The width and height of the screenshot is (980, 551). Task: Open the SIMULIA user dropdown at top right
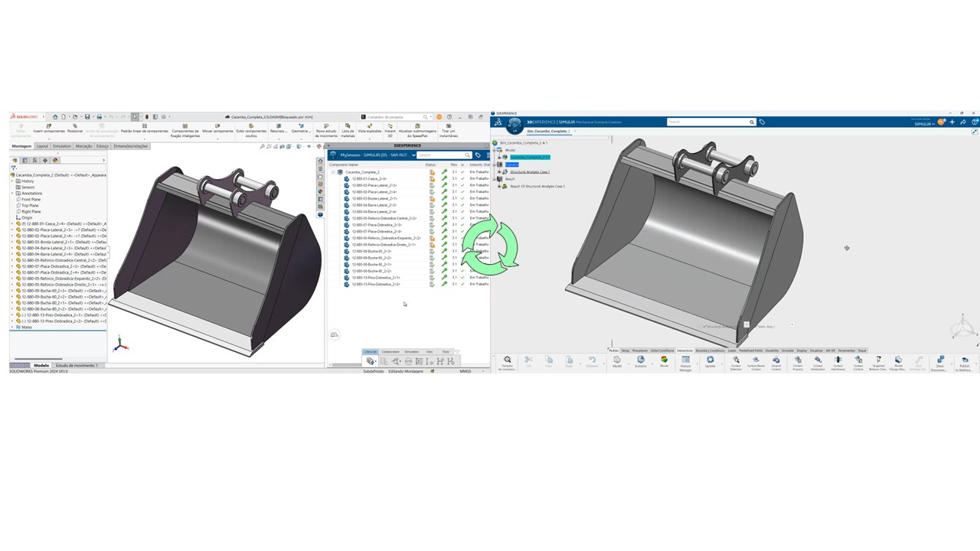tap(925, 123)
